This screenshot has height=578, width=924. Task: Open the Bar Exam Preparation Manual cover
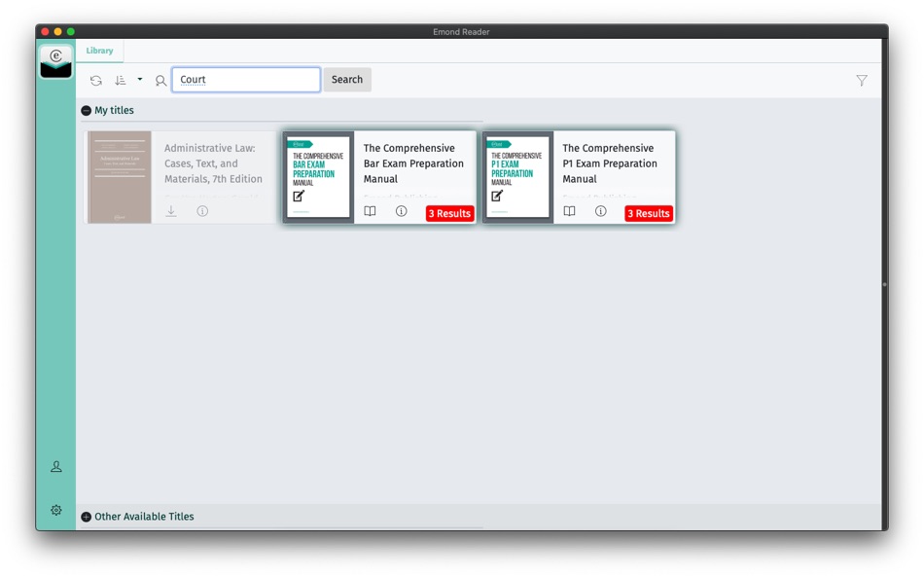point(318,177)
